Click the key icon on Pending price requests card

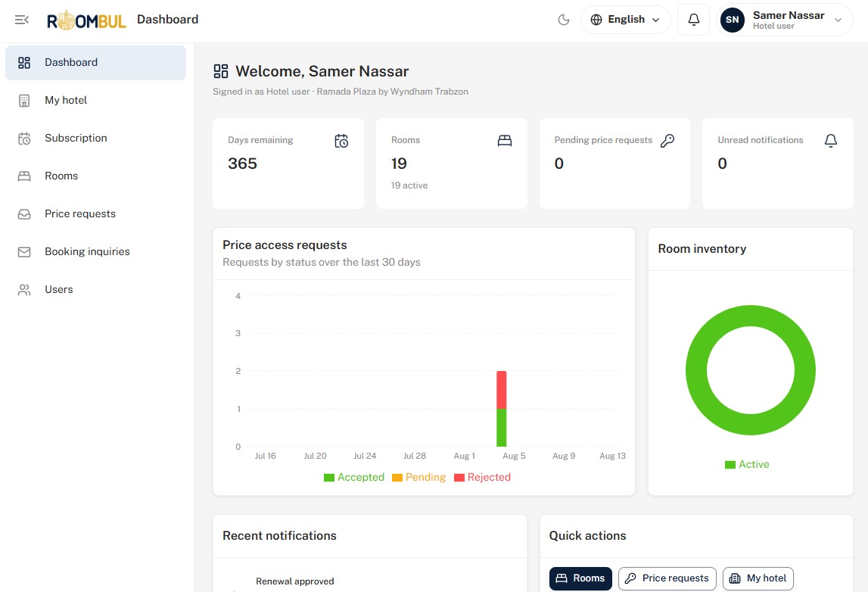[x=667, y=141]
